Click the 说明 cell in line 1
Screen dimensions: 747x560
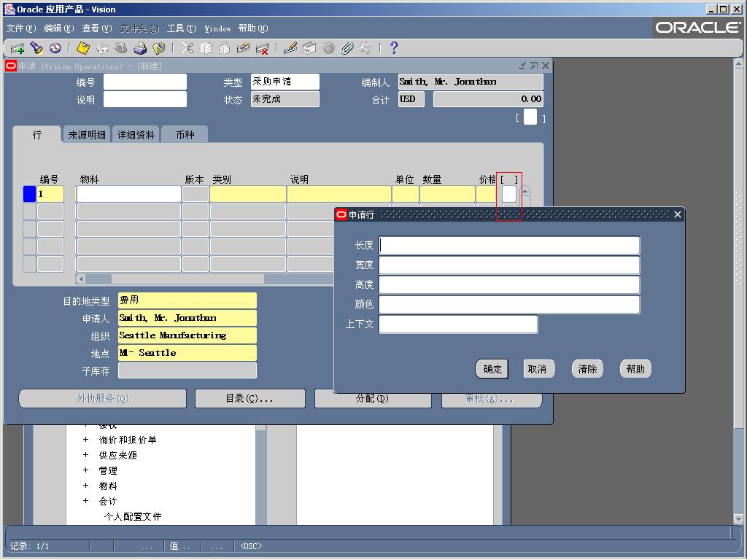tap(338, 194)
